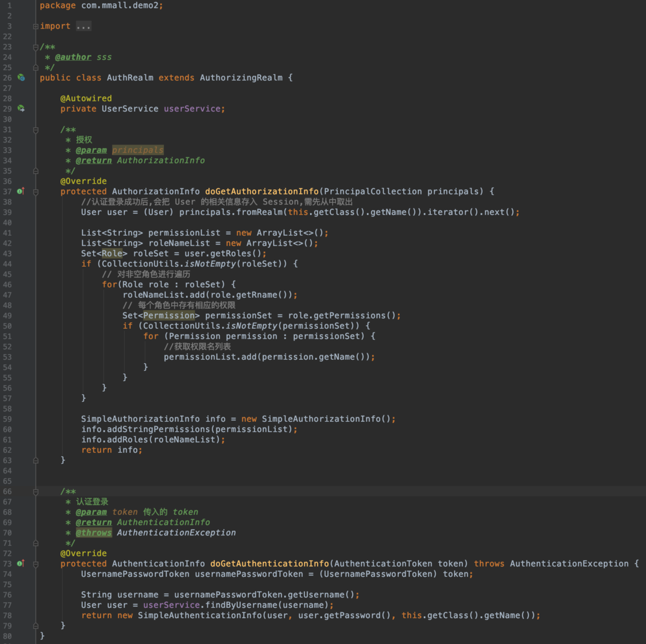
Task: Click the @author Javadoc tag
Action: coord(73,57)
